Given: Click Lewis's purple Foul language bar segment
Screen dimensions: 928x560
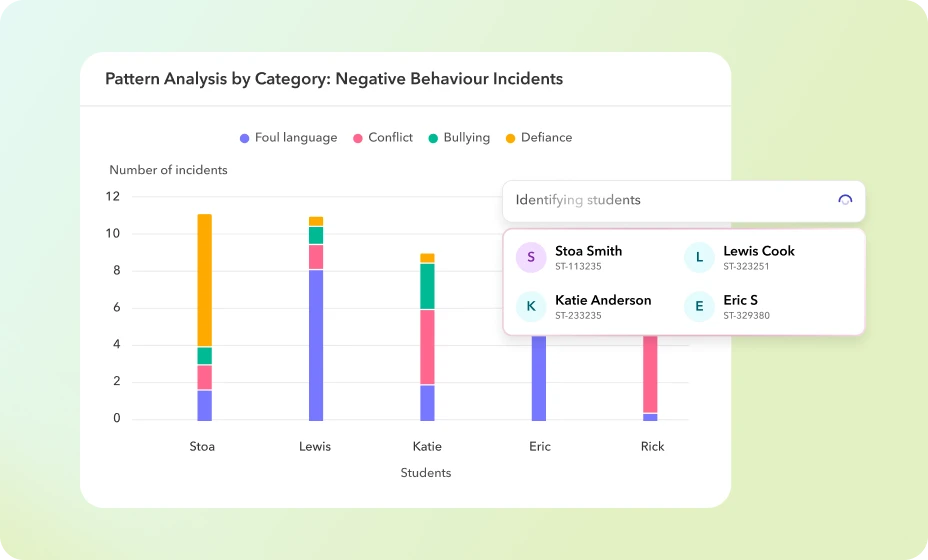Looking at the screenshot, I should [x=316, y=346].
